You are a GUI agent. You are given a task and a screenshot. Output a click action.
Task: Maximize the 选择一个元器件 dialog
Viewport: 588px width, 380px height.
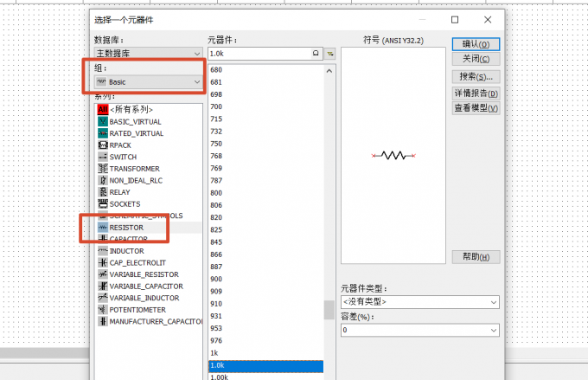[455, 20]
